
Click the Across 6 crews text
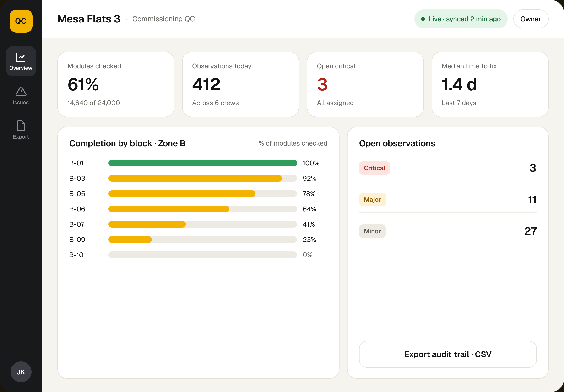pos(215,103)
